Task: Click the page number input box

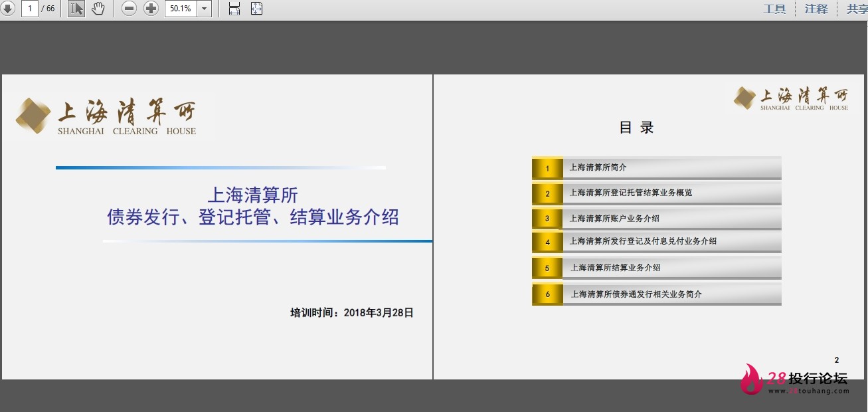Action: [29, 9]
